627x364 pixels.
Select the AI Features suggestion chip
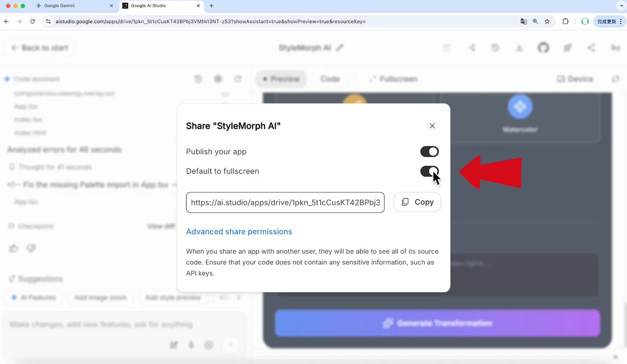pyautogui.click(x=34, y=298)
